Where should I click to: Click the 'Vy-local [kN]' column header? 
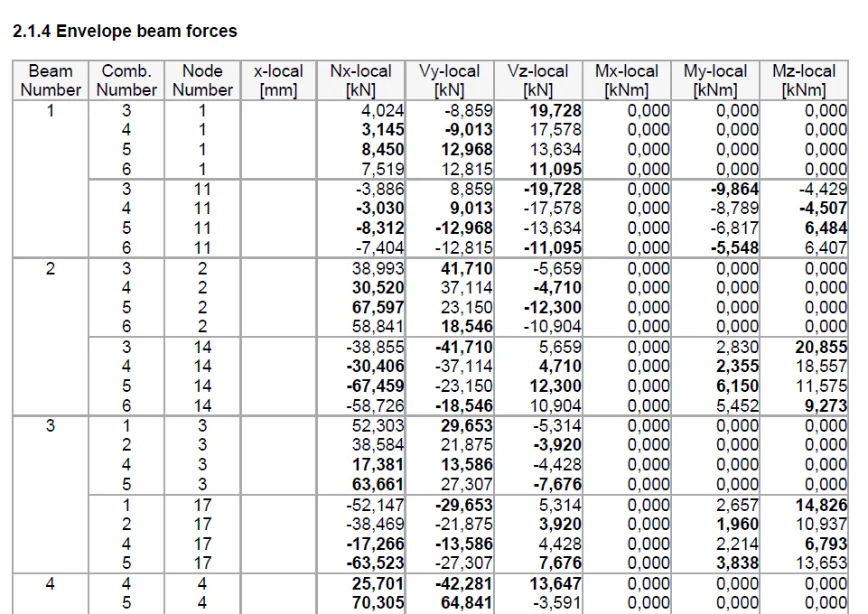click(450, 80)
